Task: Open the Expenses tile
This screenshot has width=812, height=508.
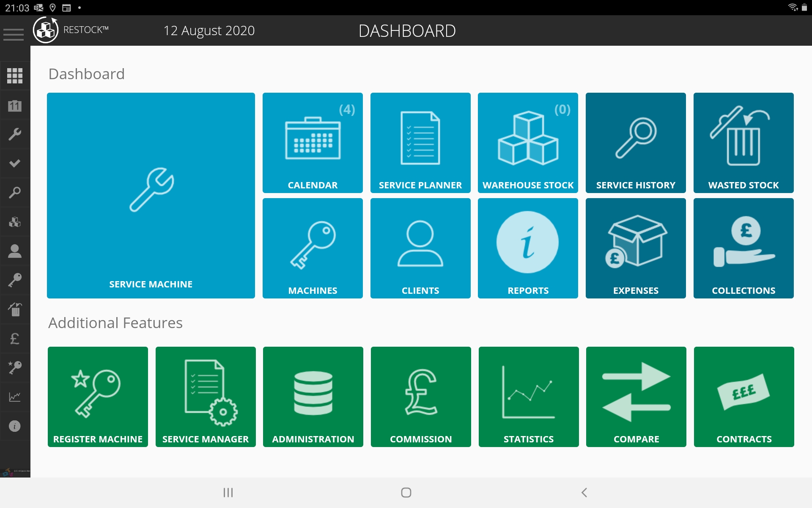Action: pyautogui.click(x=635, y=248)
